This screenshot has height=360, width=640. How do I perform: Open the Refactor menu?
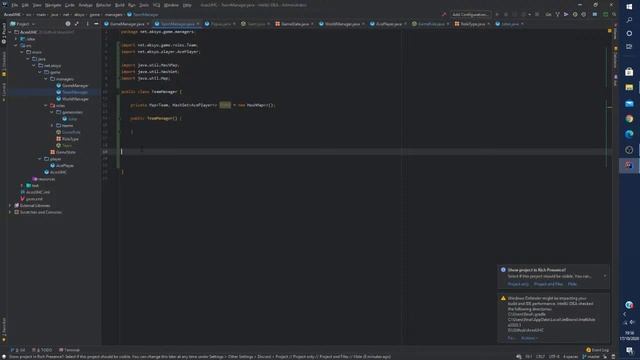pyautogui.click(x=103, y=5)
